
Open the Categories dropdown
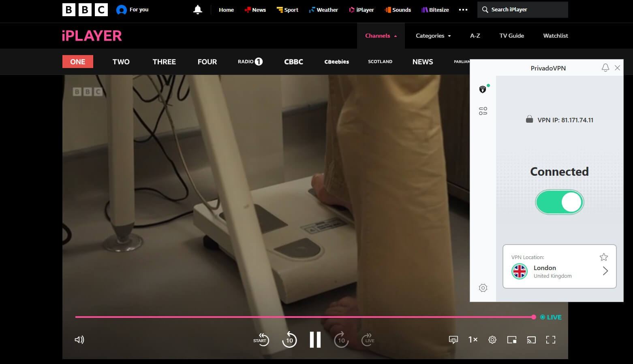[433, 36]
